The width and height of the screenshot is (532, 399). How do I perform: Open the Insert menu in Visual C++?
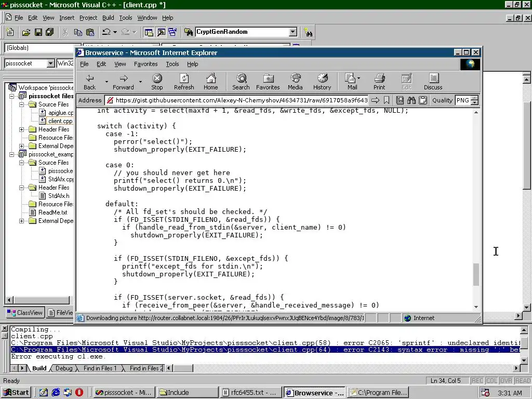(x=67, y=18)
